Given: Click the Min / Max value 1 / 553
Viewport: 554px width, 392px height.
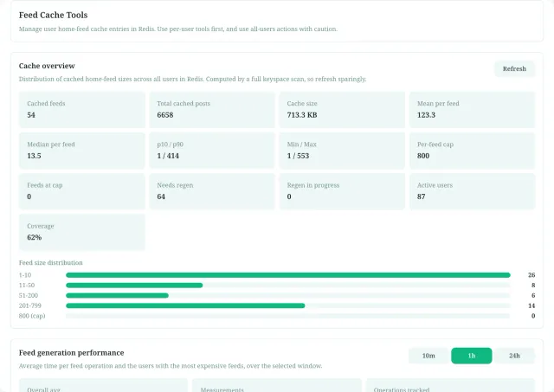Looking at the screenshot, I should tap(298, 156).
